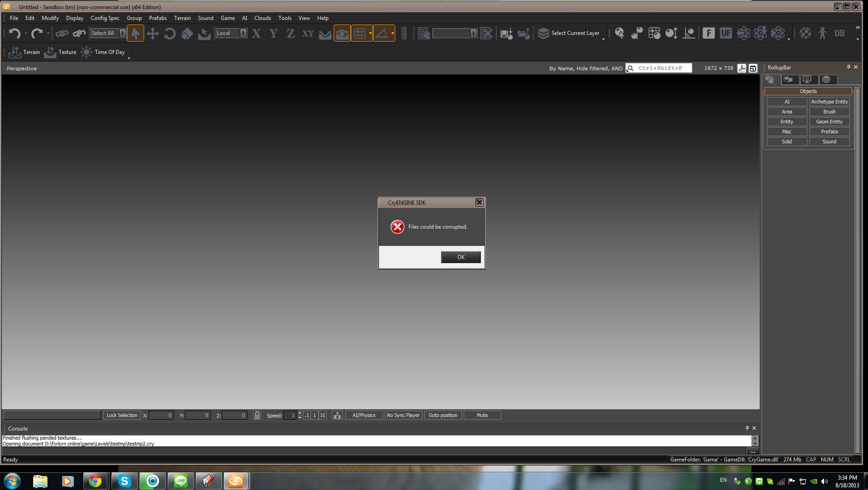Expand the Redo history arrow

click(48, 33)
